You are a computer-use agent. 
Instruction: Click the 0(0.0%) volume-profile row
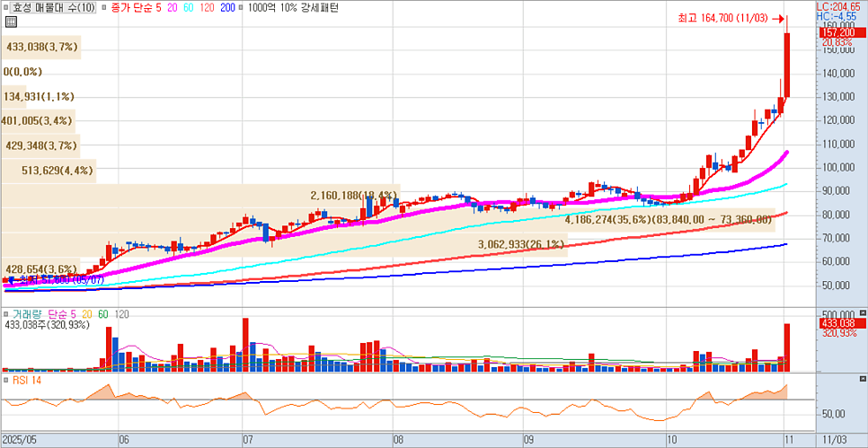click(22, 72)
